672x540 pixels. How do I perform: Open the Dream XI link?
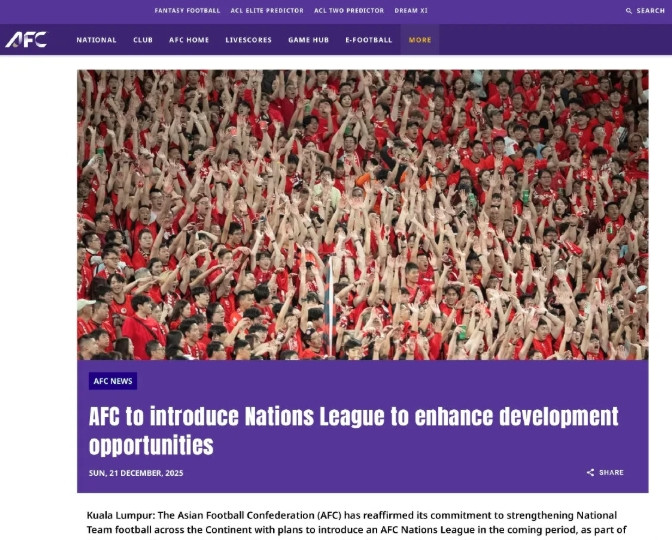pos(411,11)
